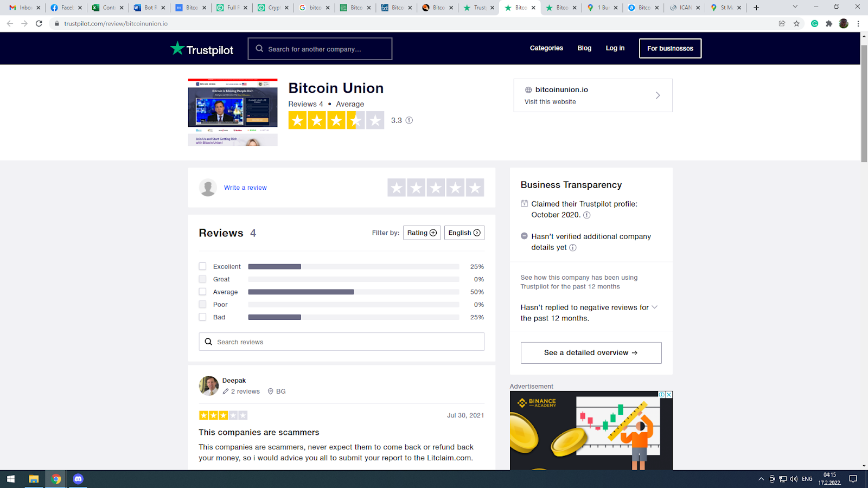The width and height of the screenshot is (868, 488).
Task: Click the volume icon in the system tray
Action: click(794, 479)
